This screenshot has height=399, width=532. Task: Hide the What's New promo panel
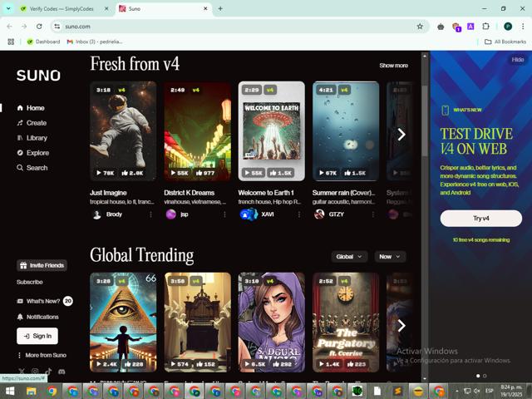(x=517, y=60)
